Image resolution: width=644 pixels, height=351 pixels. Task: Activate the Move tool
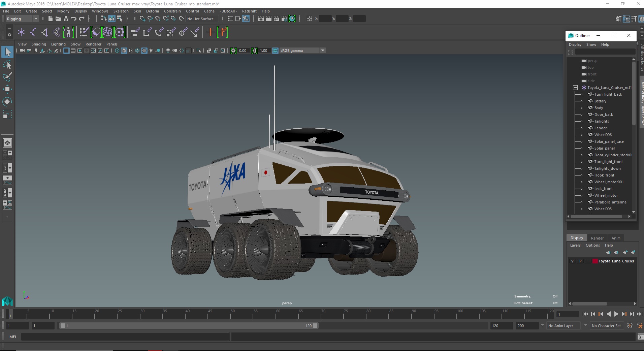tap(7, 89)
